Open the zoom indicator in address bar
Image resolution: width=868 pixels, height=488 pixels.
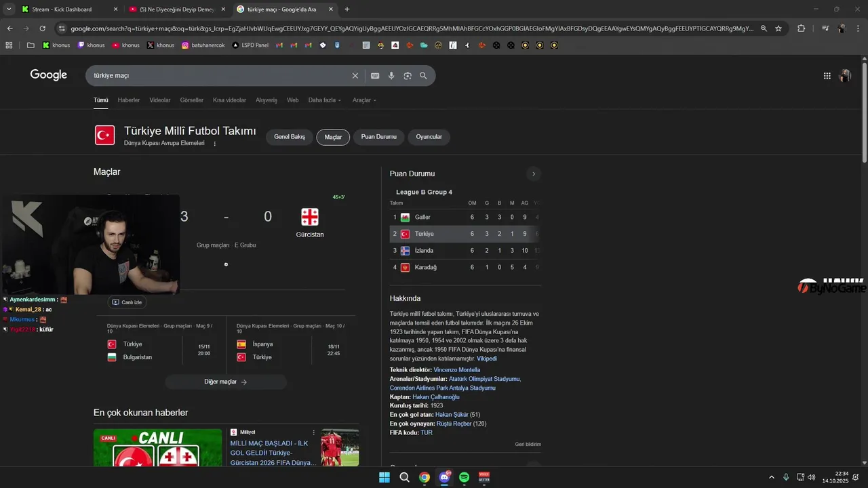(764, 28)
